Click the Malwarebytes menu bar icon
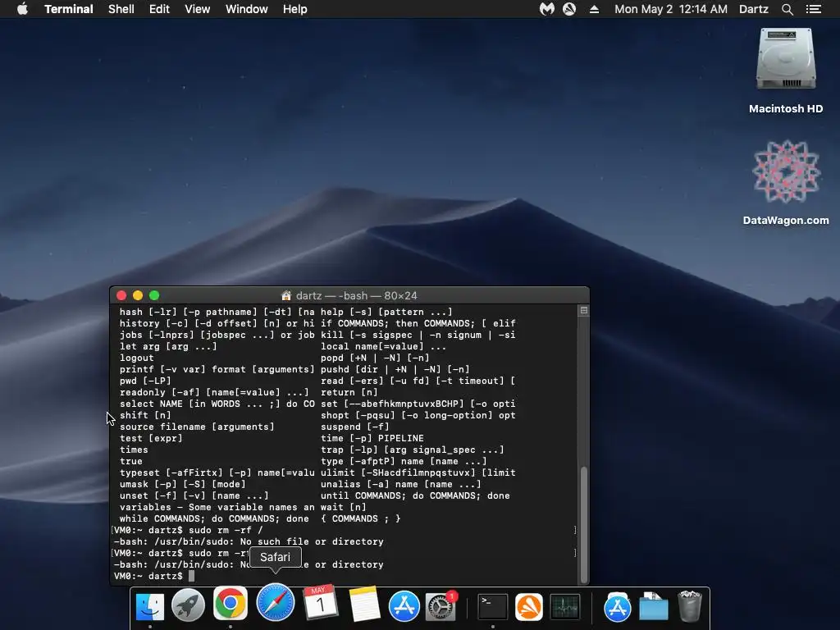The height and width of the screenshot is (630, 840). [546, 9]
